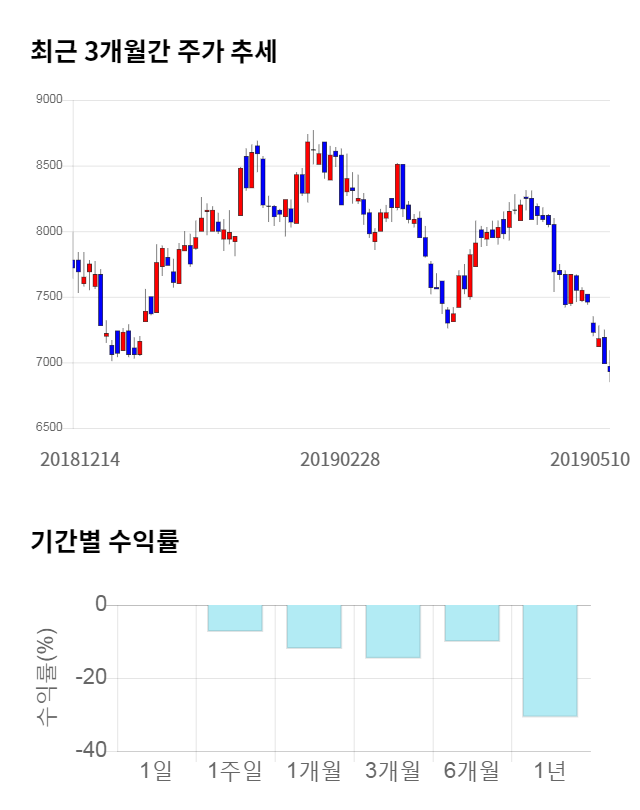
Task: Click the 1일 x-axis label
Action: click(156, 771)
